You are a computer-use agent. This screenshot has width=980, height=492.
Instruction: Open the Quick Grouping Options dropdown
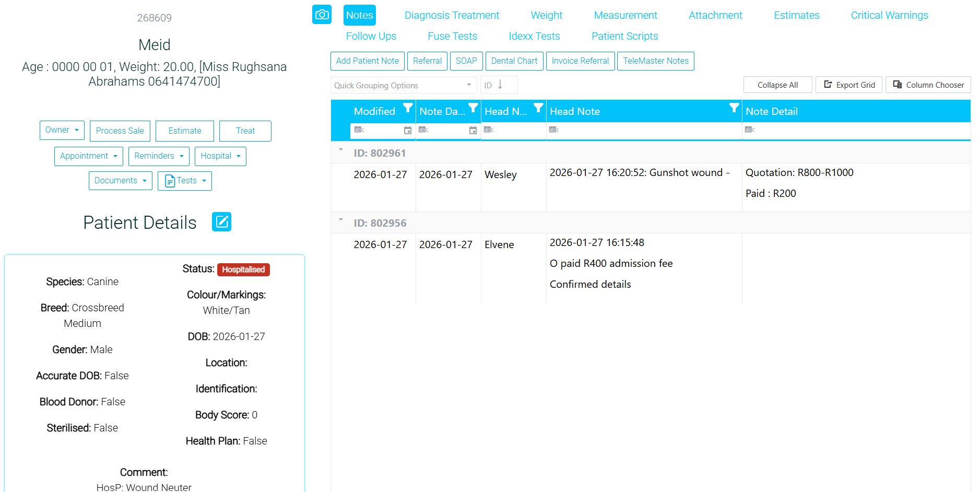tap(404, 85)
